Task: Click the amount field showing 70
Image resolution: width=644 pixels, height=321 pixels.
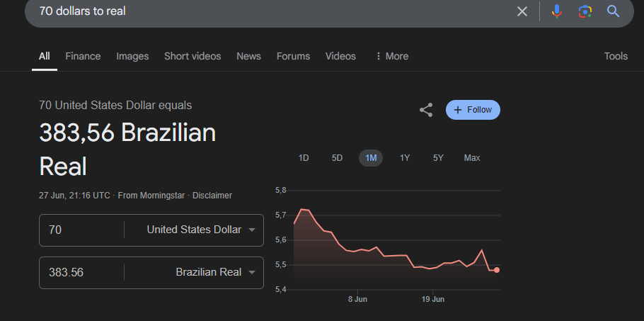Action: [x=81, y=230]
